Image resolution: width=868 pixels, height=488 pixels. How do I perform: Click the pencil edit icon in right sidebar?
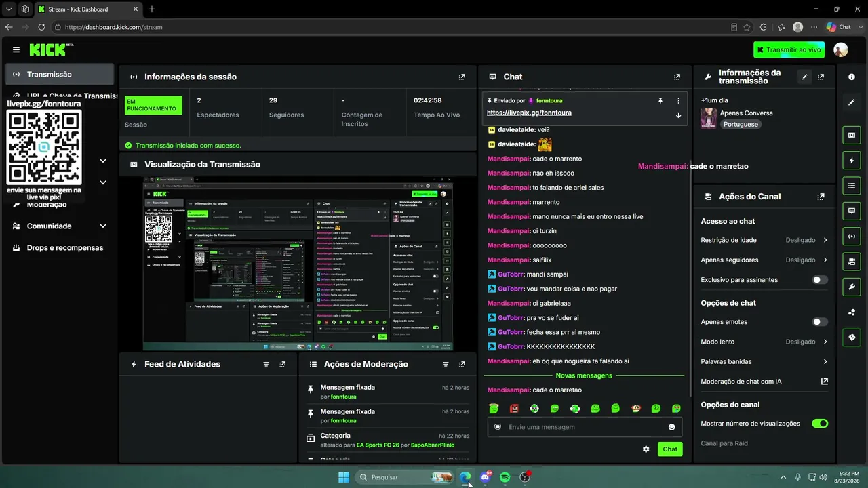coord(852,102)
